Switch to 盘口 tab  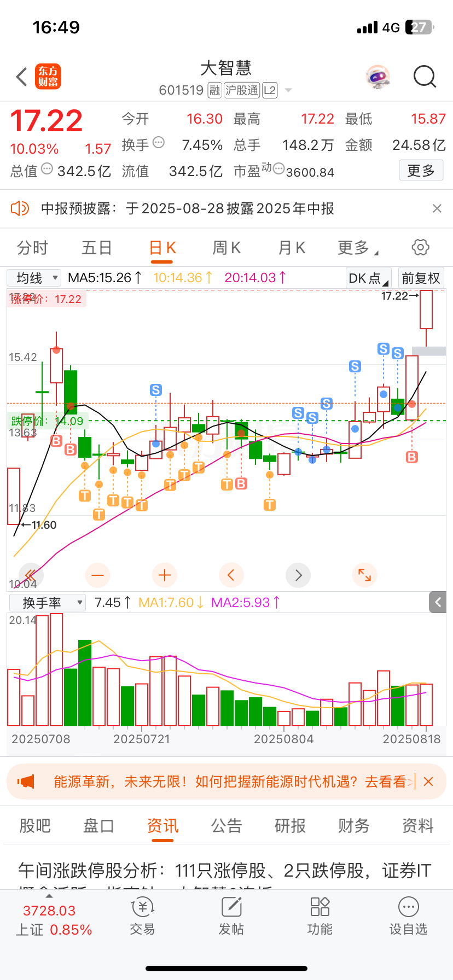point(99,826)
